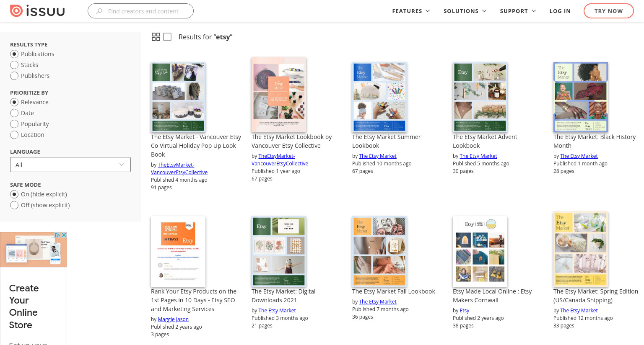Open The Etsy Market link under Digital Downloads 2021
The height and width of the screenshot is (345, 644).
(277, 311)
